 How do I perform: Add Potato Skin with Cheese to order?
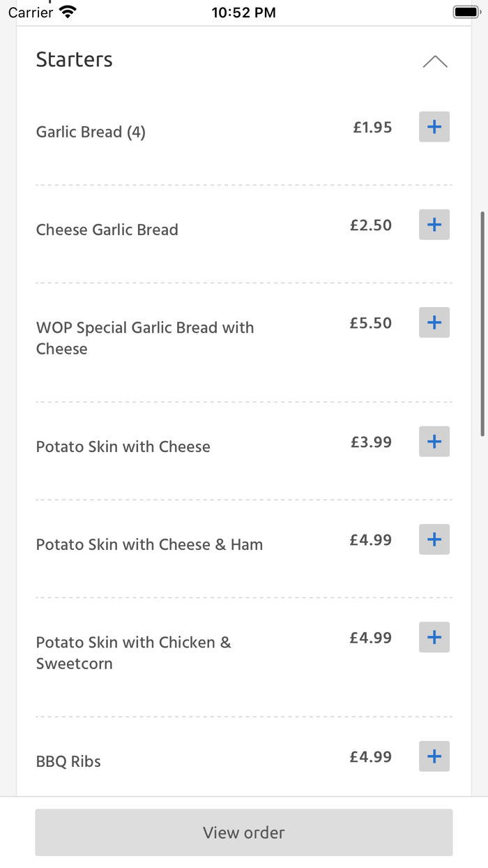click(434, 442)
